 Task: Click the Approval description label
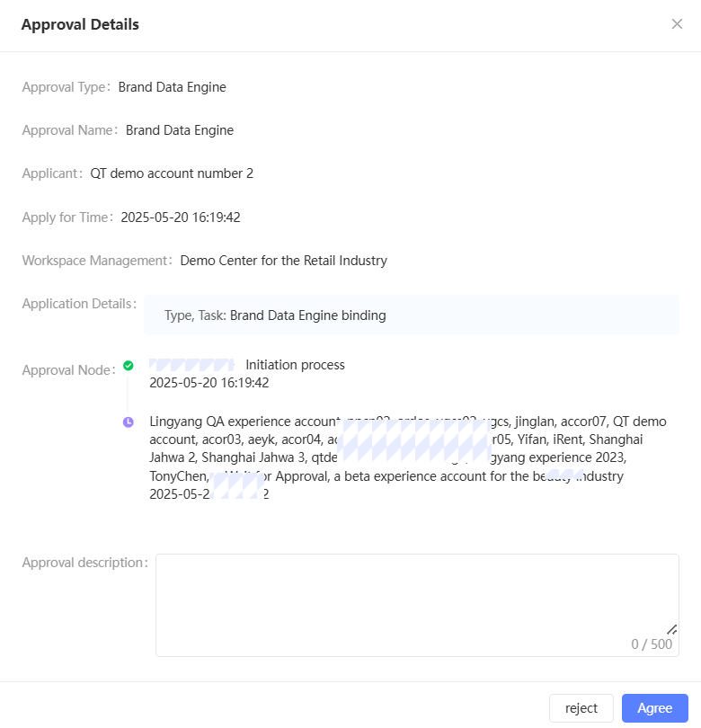pos(84,563)
